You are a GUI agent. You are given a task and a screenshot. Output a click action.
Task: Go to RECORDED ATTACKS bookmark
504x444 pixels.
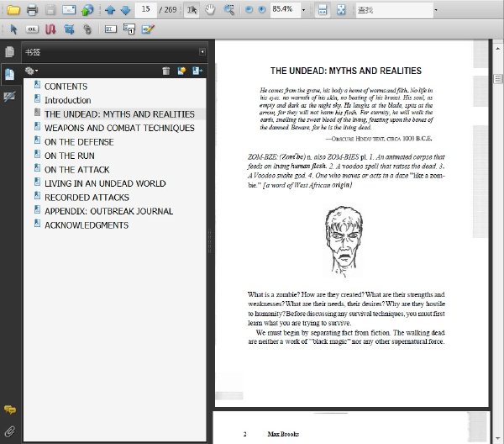click(87, 198)
